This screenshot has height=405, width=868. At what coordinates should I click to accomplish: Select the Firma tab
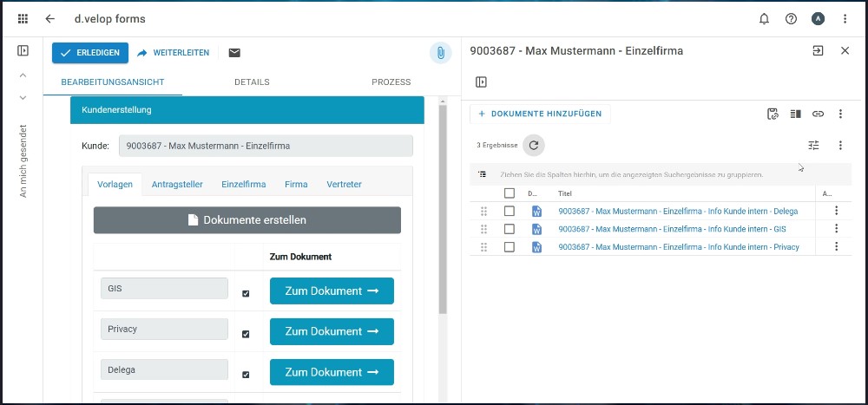coord(296,184)
